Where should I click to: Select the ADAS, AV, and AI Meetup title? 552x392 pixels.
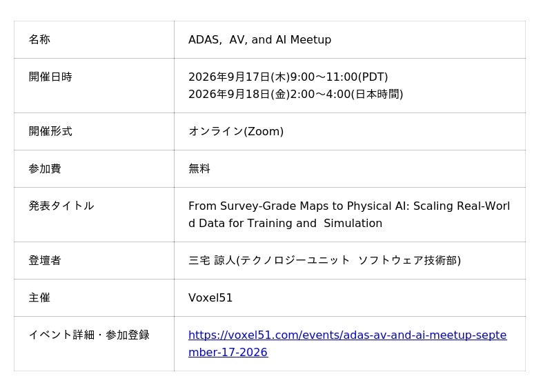point(260,39)
